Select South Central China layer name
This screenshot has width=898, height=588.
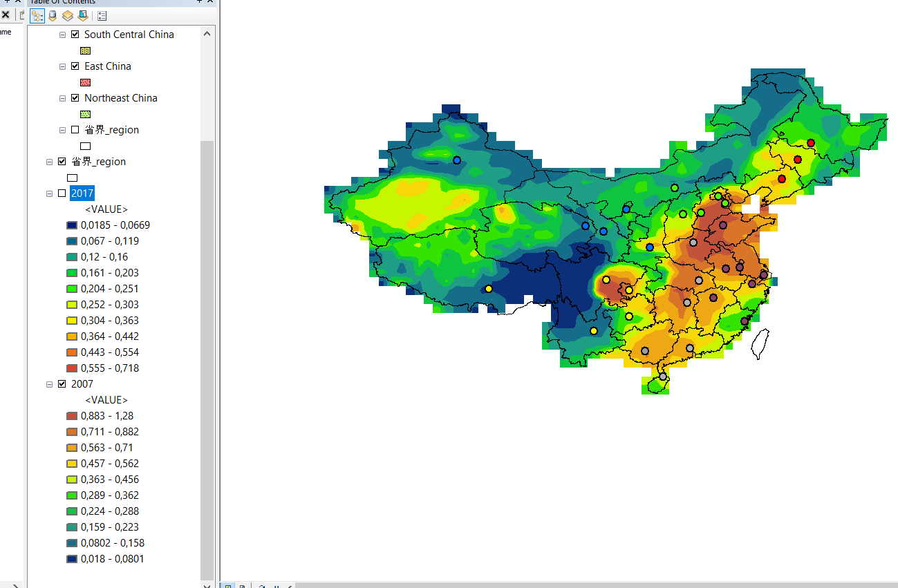click(x=129, y=34)
